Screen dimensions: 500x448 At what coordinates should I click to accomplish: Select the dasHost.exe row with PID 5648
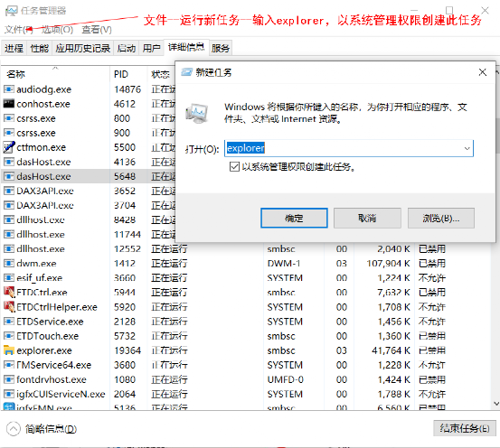point(89,176)
